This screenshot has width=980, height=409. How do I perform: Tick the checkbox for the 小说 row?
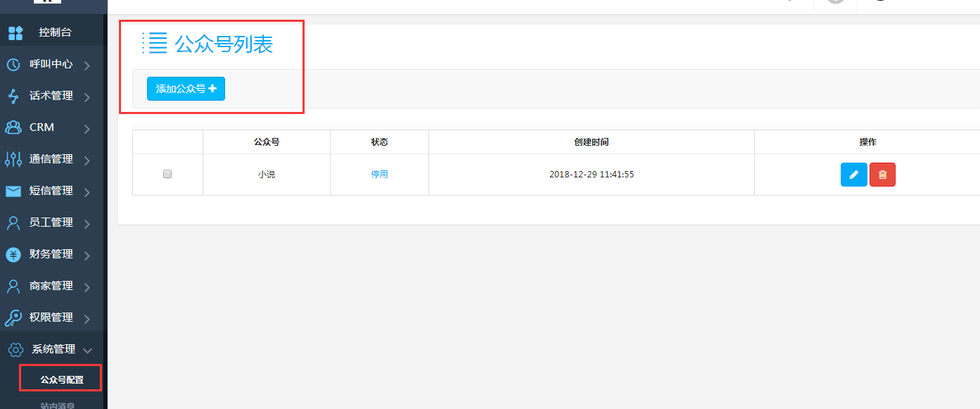click(x=167, y=174)
